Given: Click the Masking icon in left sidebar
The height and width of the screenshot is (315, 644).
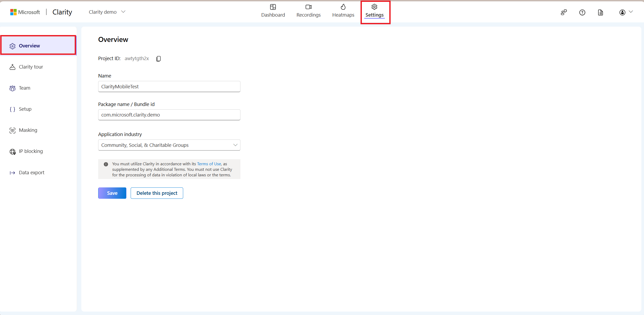Looking at the screenshot, I should (x=12, y=130).
